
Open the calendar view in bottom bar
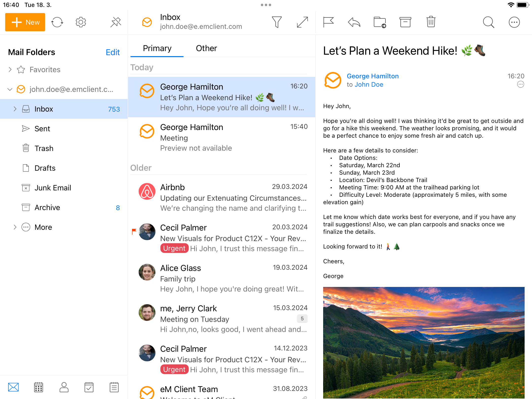tap(39, 387)
